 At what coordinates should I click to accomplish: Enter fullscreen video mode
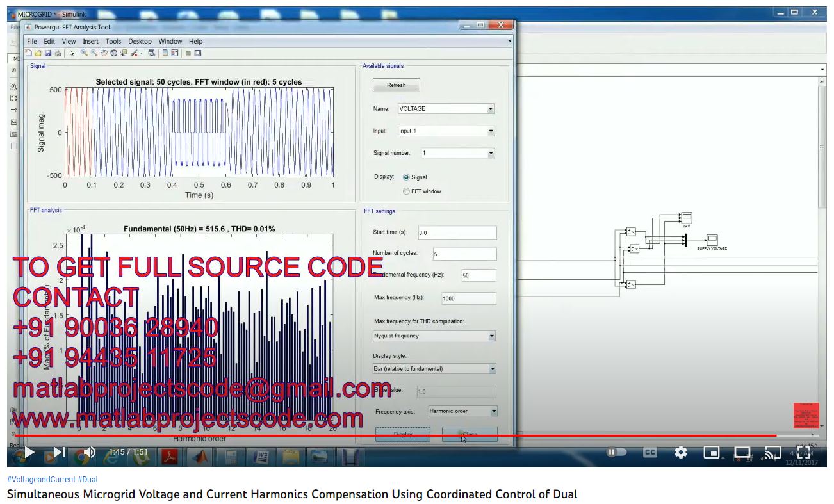pos(804,453)
